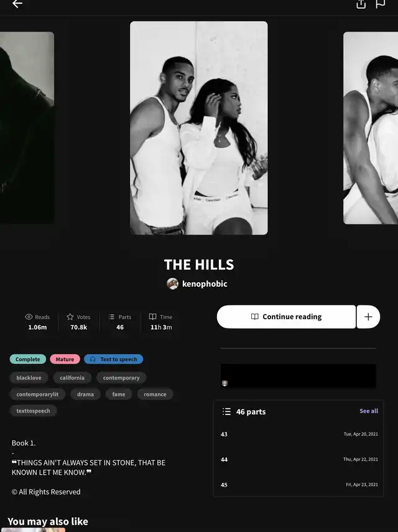The width and height of the screenshot is (398, 532).
Task: Open the california tag
Action: point(72,378)
